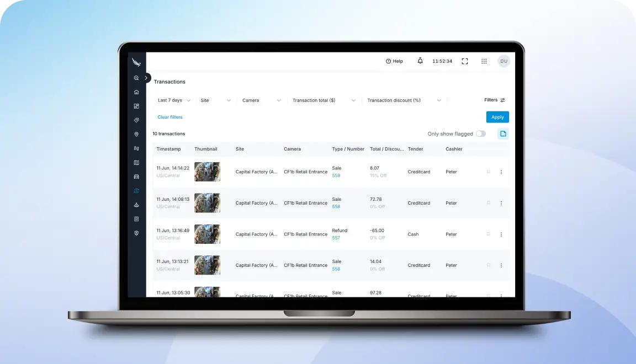Click the export document icon
The width and height of the screenshot is (636, 364).
pos(503,134)
